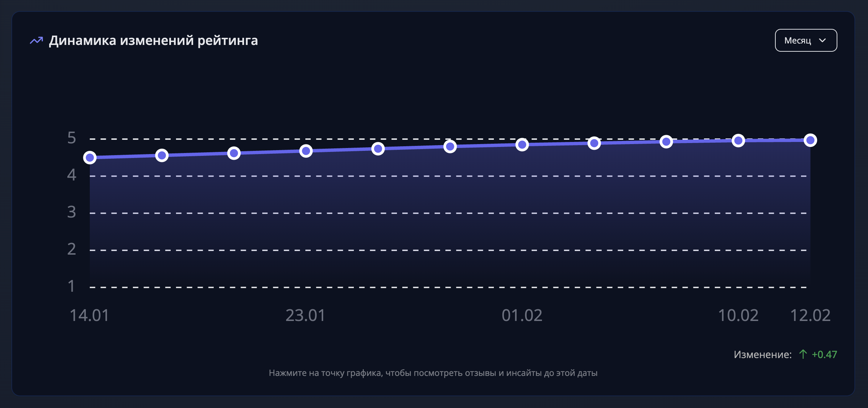Click the trend line icon beside the title
Screen dimensions: 868x408
click(x=36, y=41)
